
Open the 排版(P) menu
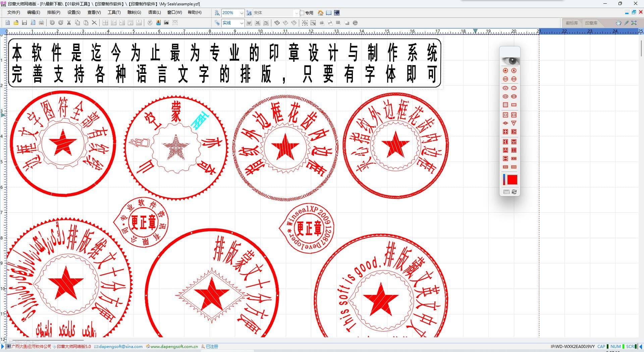(x=54, y=12)
